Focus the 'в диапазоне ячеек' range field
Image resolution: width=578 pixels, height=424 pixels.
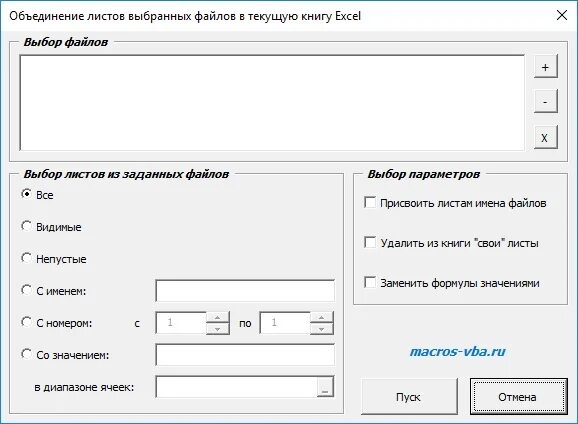point(236,387)
